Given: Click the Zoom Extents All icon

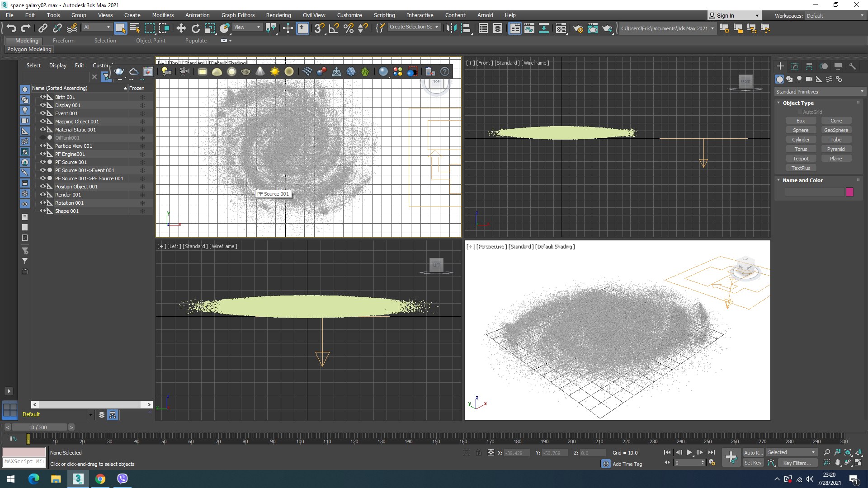Looking at the screenshot, I should [859, 452].
